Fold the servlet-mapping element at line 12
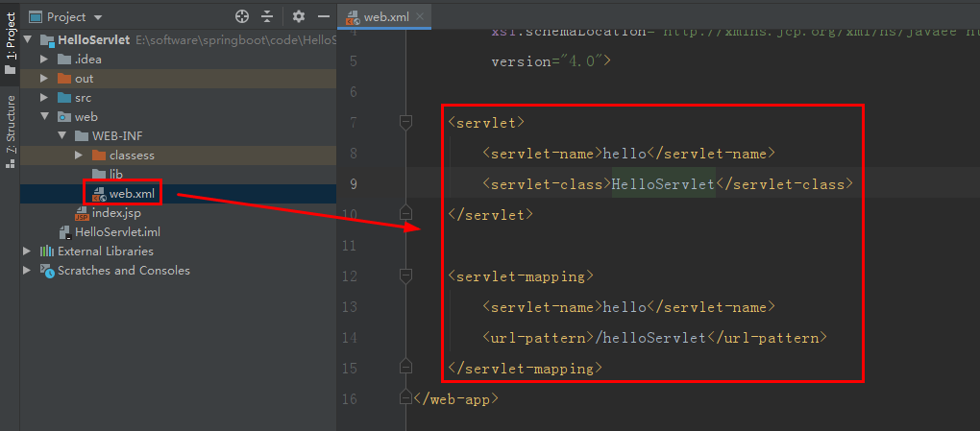Image resolution: width=980 pixels, height=431 pixels. [405, 276]
